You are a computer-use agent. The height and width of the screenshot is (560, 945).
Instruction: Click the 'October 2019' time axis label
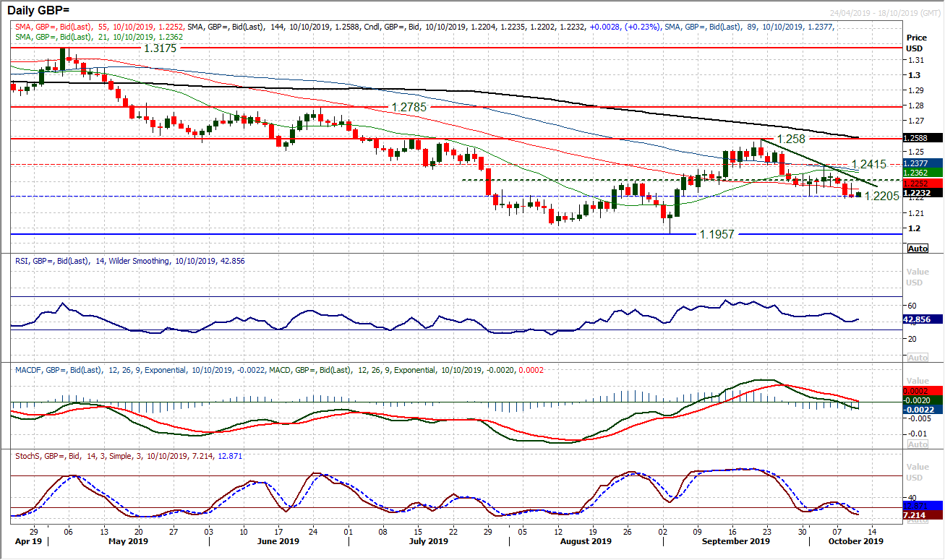tap(857, 540)
